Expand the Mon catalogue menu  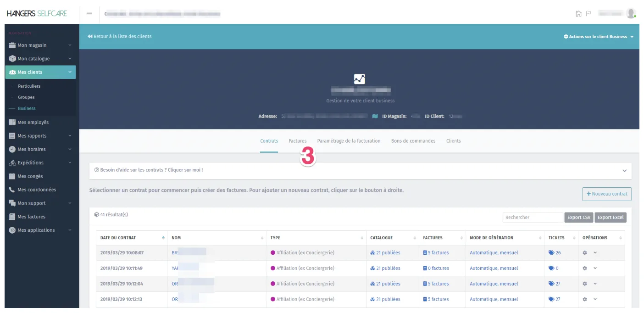[x=70, y=59]
